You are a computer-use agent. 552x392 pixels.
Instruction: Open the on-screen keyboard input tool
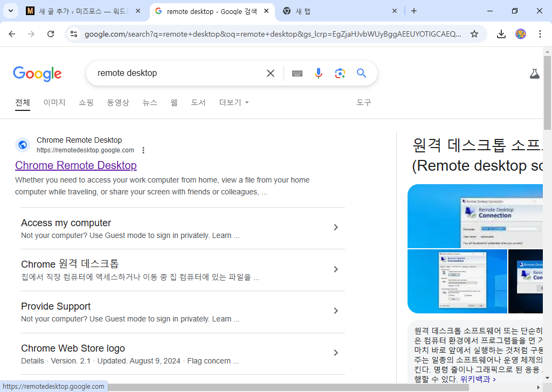point(297,73)
